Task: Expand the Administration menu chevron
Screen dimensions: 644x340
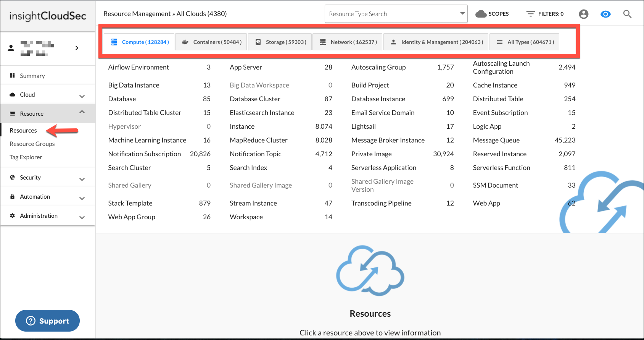Action: pyautogui.click(x=82, y=217)
